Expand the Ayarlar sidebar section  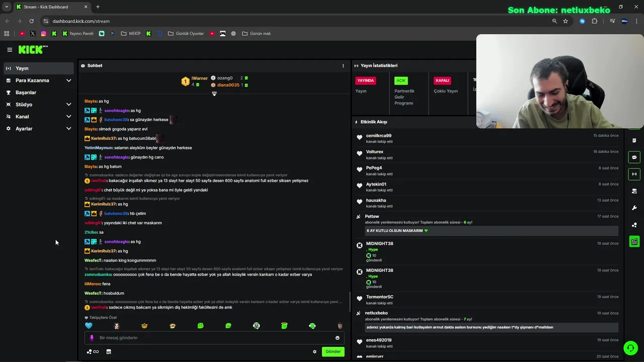pos(39,129)
